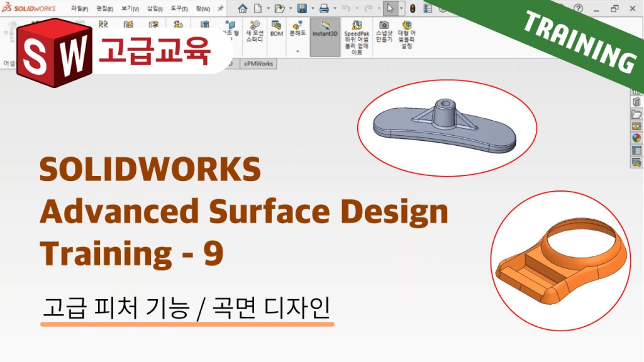Open the file properties list icon
The height and width of the screenshot is (362, 644).
[x=428, y=8]
